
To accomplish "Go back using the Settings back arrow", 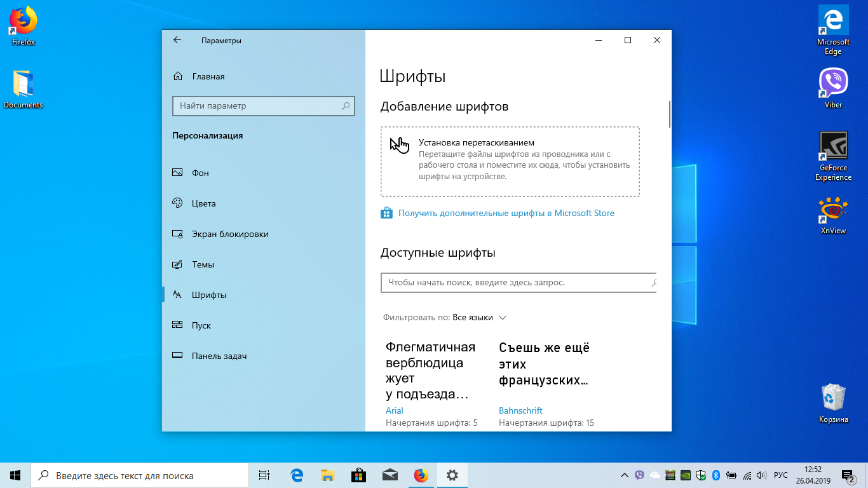I will [177, 40].
